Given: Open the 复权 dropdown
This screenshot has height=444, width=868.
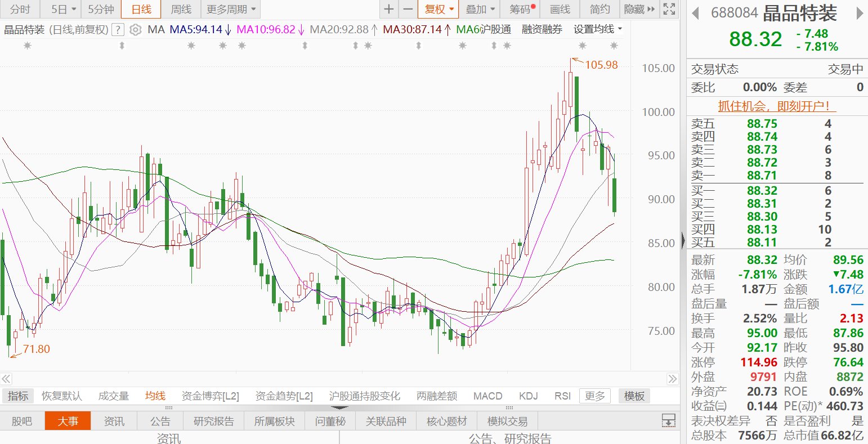Looking at the screenshot, I should 438,9.
